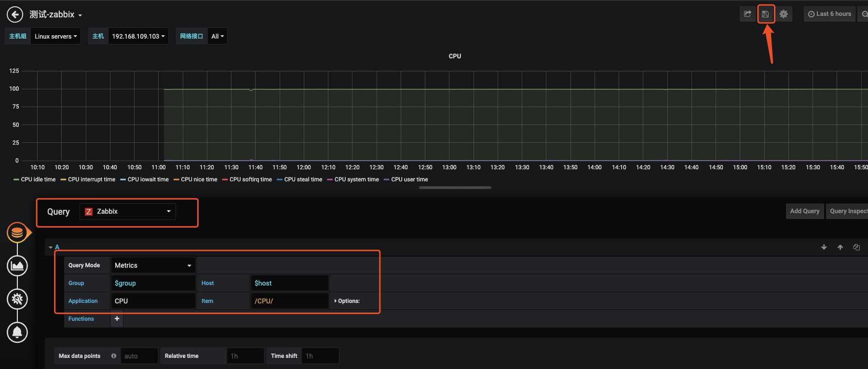The image size is (868, 369).
Task: Show Max data points info icon tooltip
Action: pos(114,356)
